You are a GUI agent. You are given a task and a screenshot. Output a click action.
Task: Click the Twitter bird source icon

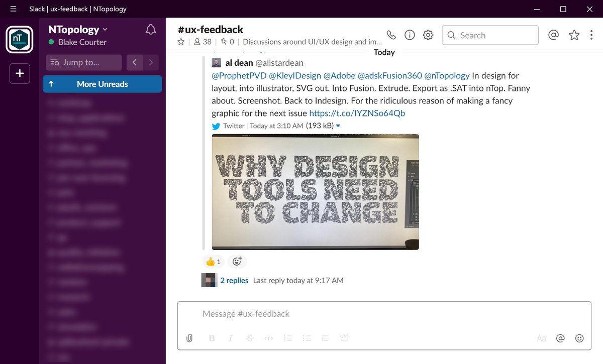click(x=216, y=126)
